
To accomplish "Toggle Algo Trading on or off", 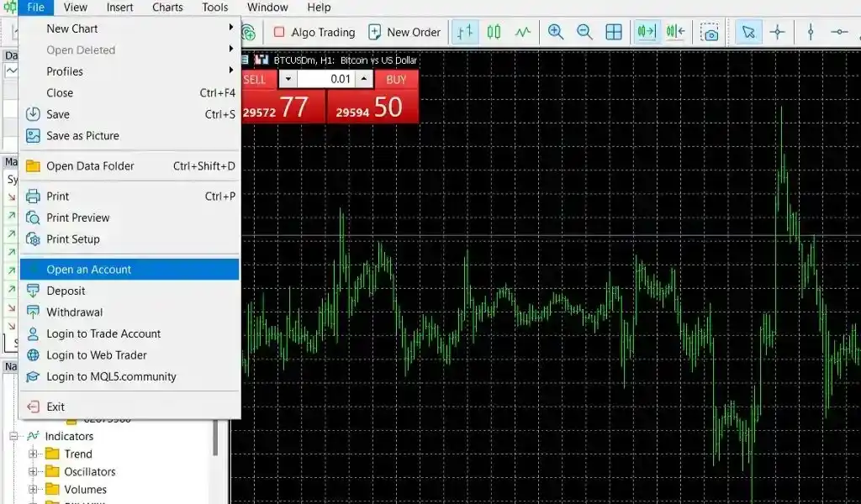I will (314, 32).
